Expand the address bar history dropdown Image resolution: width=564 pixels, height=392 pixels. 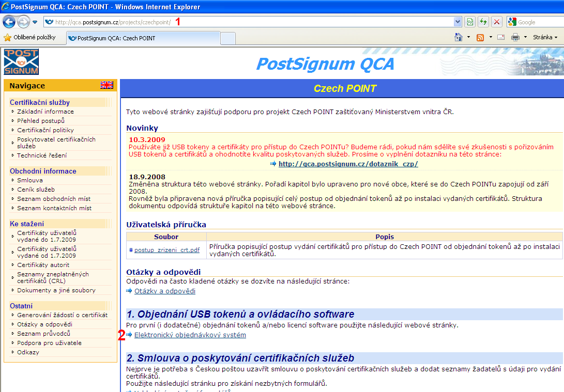click(x=458, y=22)
